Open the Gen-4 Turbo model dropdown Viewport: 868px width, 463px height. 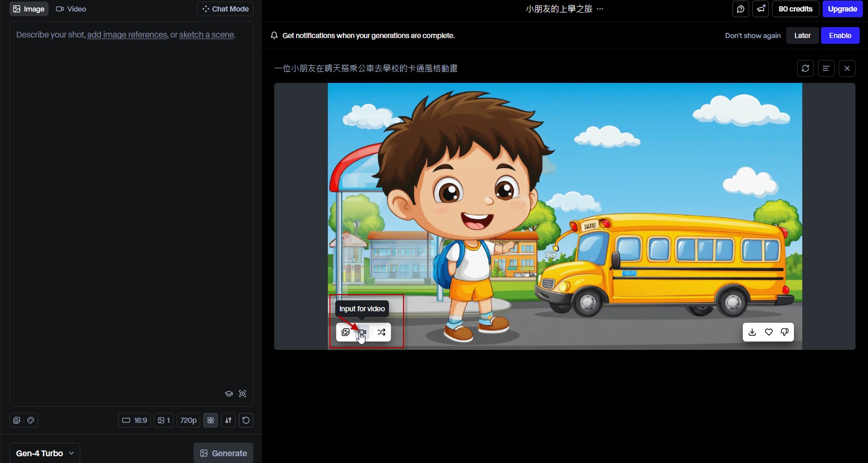[45, 453]
